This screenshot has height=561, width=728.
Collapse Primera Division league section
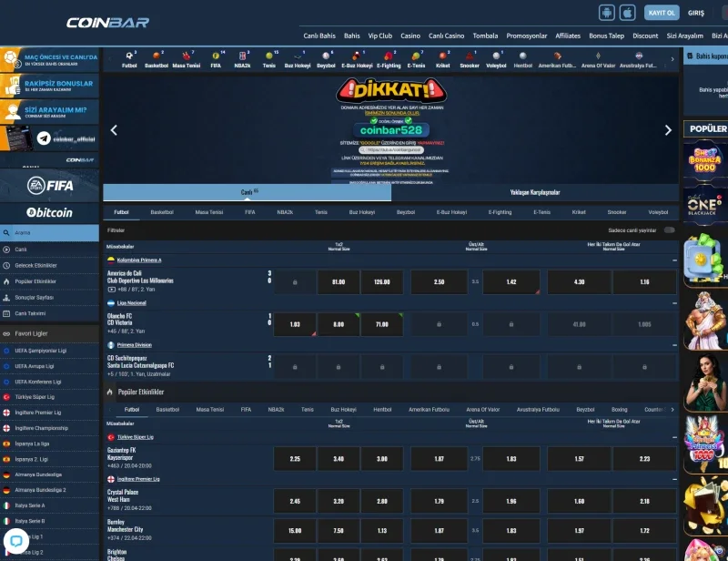click(674, 345)
